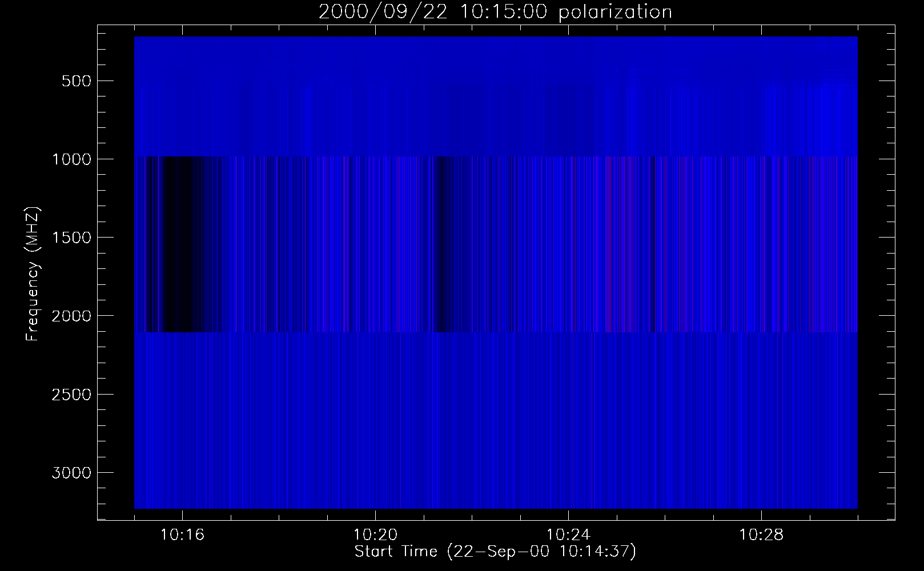Click the 1000 frequency tick label
Viewport: 924px width, 571px height.
click(x=71, y=159)
